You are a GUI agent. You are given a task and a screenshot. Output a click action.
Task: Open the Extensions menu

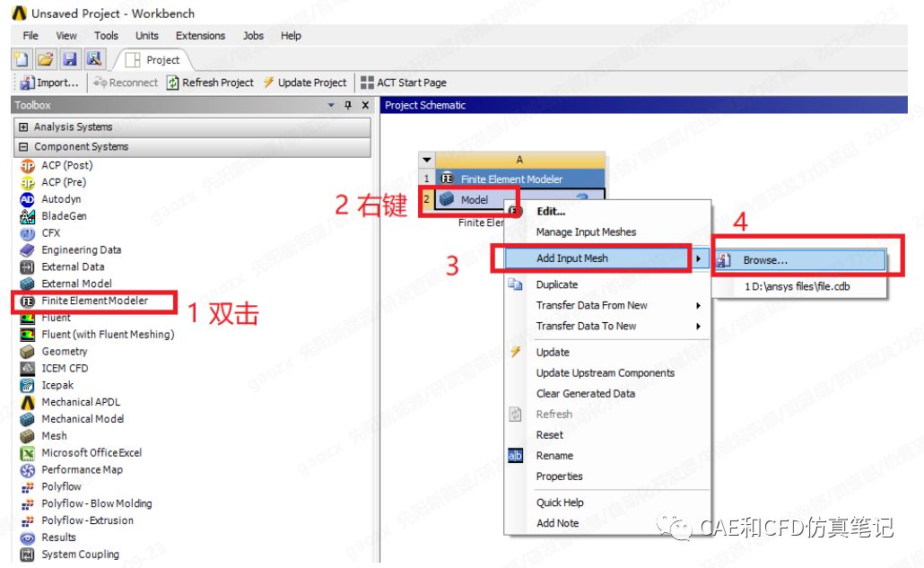(x=200, y=35)
